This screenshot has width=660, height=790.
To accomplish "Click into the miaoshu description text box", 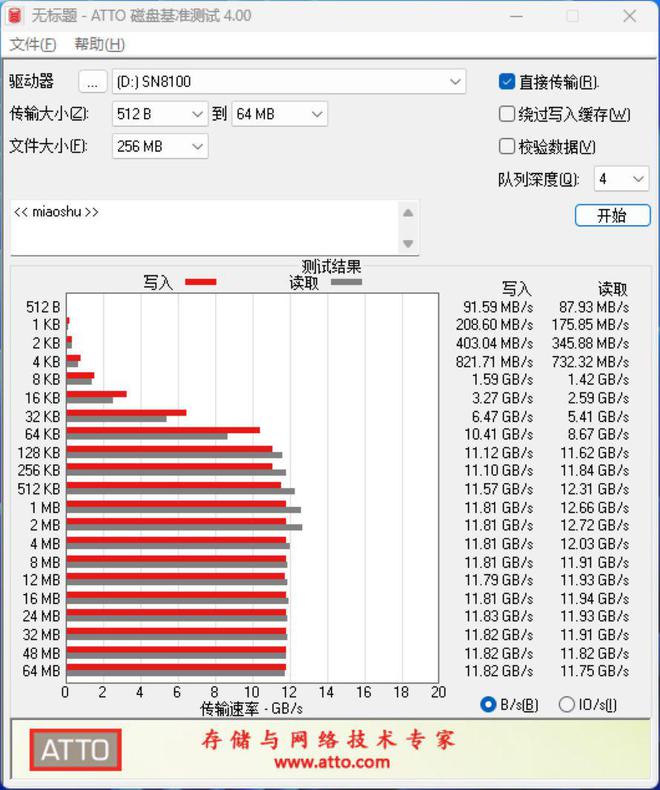I will [204, 228].
